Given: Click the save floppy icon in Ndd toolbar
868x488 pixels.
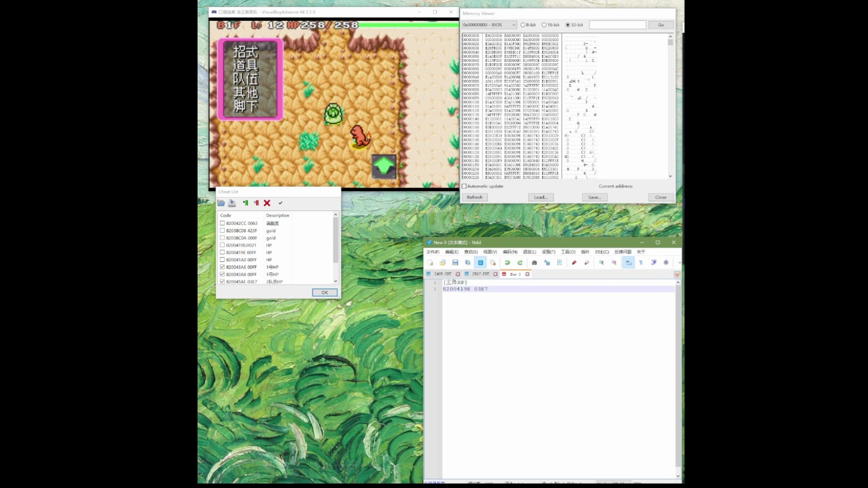Looking at the screenshot, I should tap(455, 263).
